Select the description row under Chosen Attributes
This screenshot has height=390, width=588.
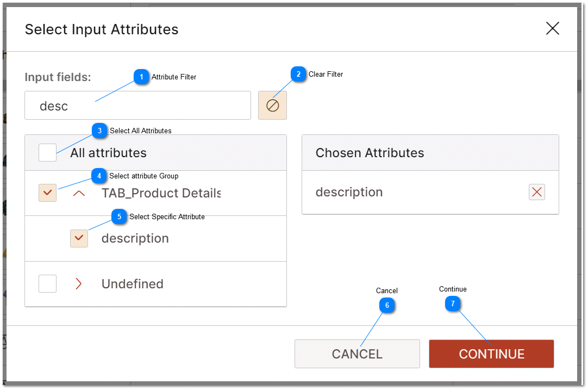[x=349, y=192]
